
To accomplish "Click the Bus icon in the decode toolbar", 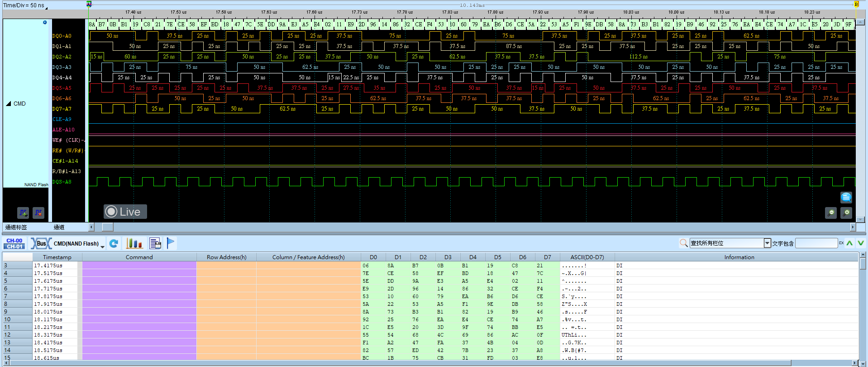I will tap(41, 244).
